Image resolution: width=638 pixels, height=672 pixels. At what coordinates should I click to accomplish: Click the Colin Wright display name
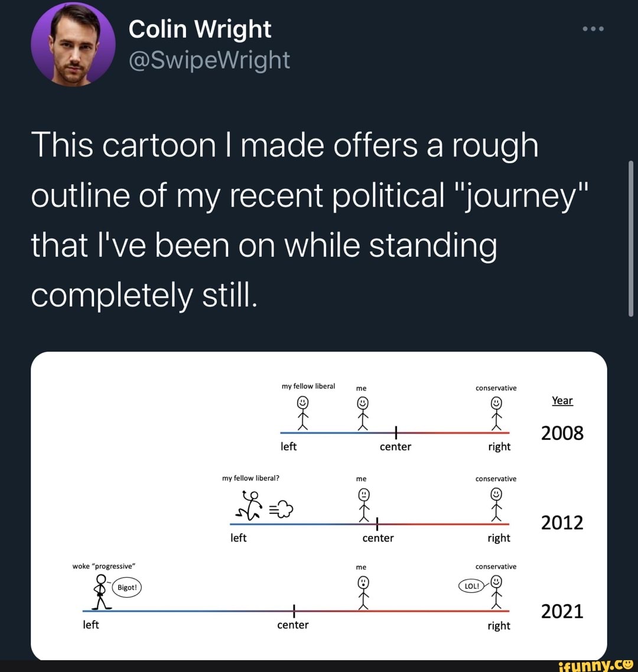(x=199, y=28)
